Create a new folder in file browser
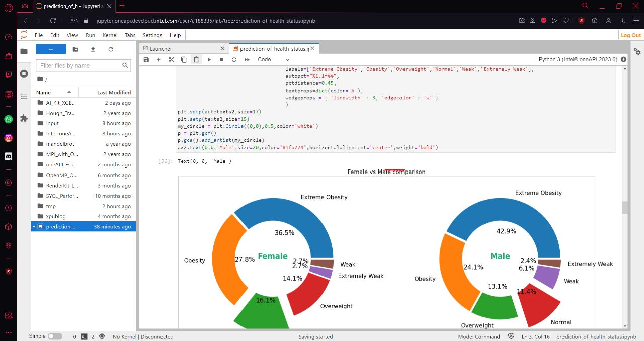The height and width of the screenshot is (341, 644). pyautogui.click(x=75, y=49)
